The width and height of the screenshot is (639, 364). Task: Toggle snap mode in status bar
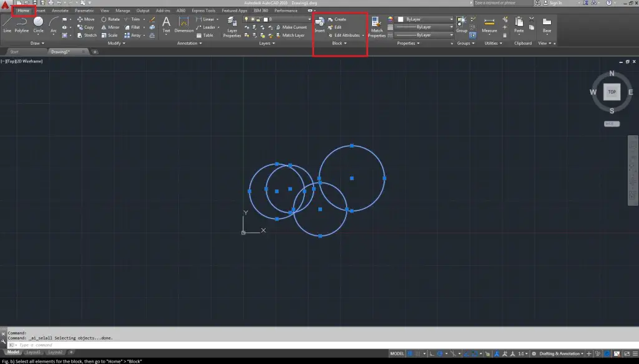417,353
